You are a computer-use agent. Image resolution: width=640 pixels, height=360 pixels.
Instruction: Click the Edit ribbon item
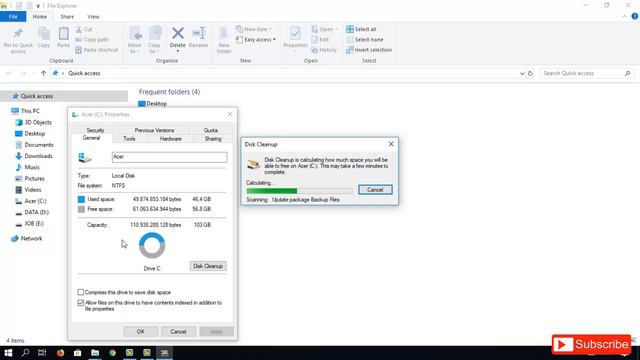[x=320, y=40]
